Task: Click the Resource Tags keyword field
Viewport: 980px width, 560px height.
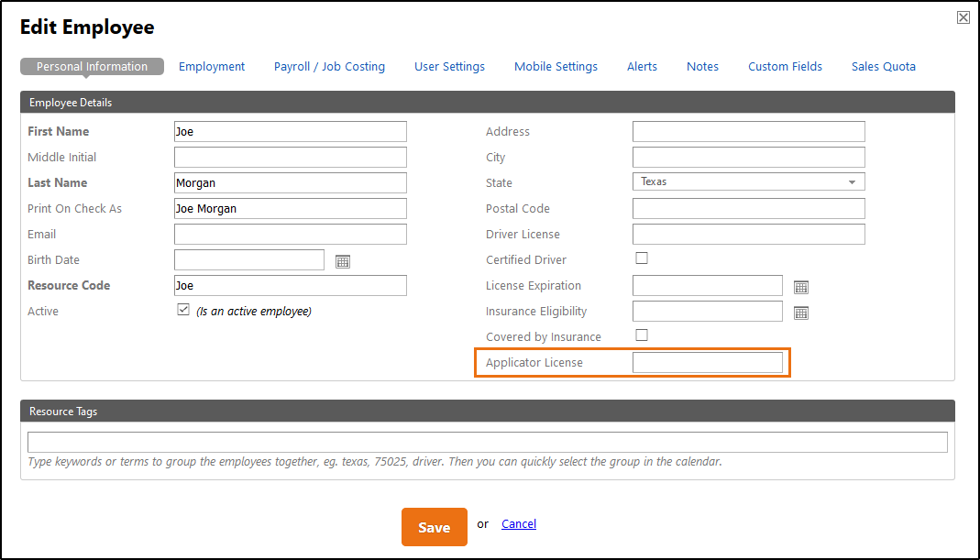Action: pyautogui.click(x=487, y=442)
